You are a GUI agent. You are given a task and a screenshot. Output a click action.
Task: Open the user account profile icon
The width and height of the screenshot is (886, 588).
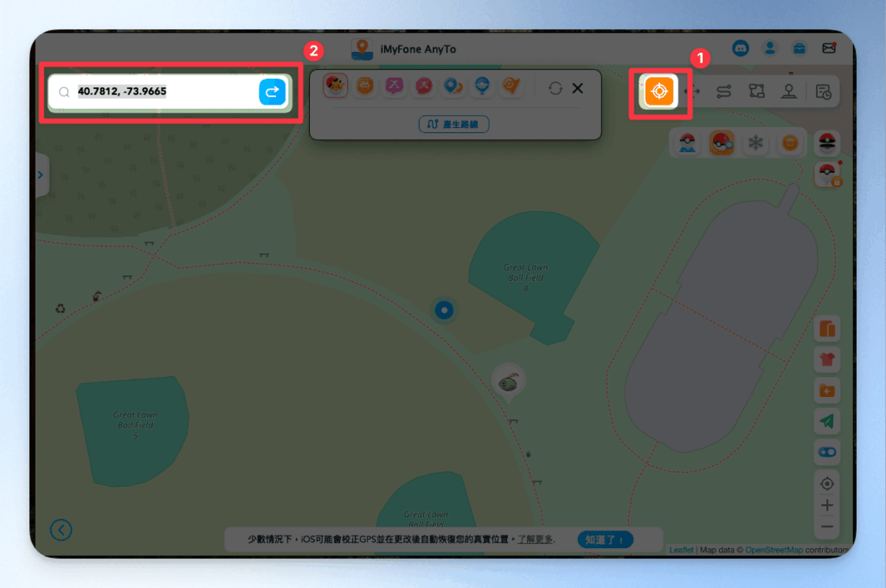click(x=769, y=48)
